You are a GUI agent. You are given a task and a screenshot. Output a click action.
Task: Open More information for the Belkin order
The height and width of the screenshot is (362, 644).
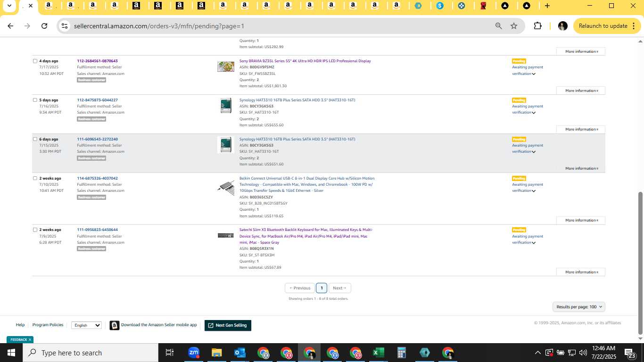tap(581, 220)
